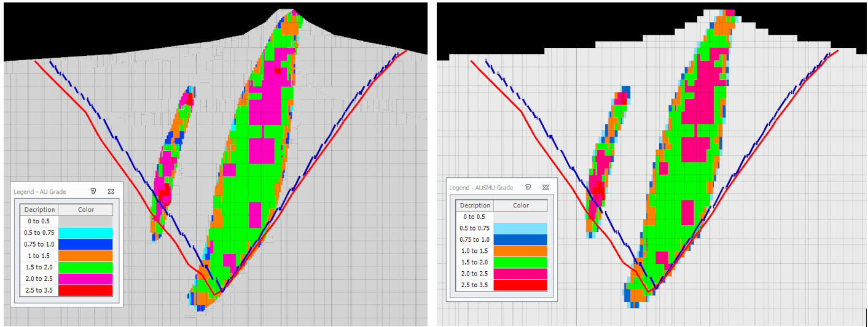Select cyan 0.5 to 0.75 swatch in AU legend

coord(85,233)
